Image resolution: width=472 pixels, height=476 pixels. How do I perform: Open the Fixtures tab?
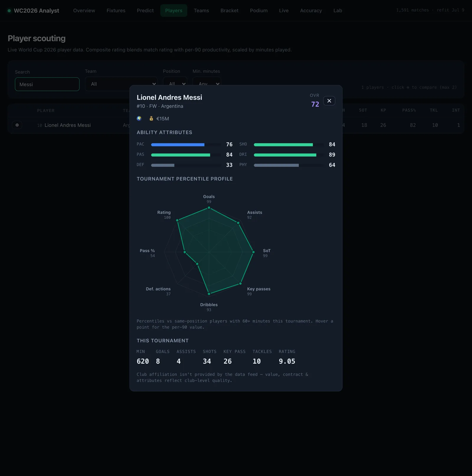(x=116, y=11)
